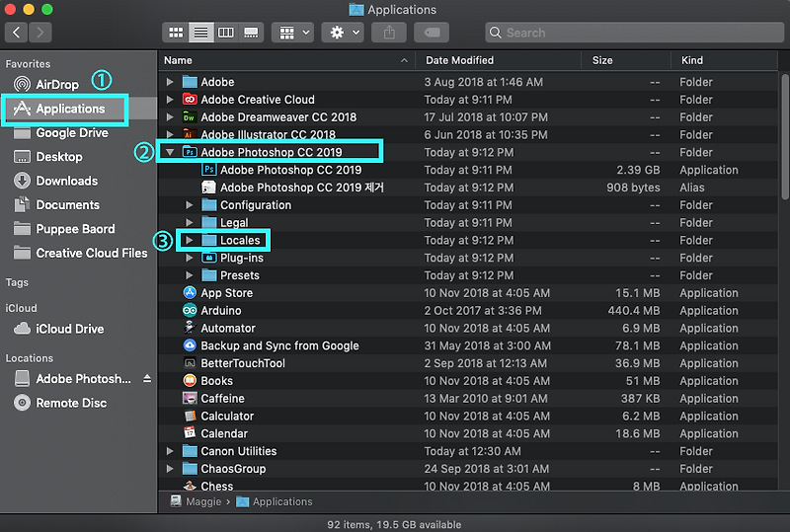Click the Share toolbar button
The height and width of the screenshot is (532, 790).
click(x=389, y=33)
